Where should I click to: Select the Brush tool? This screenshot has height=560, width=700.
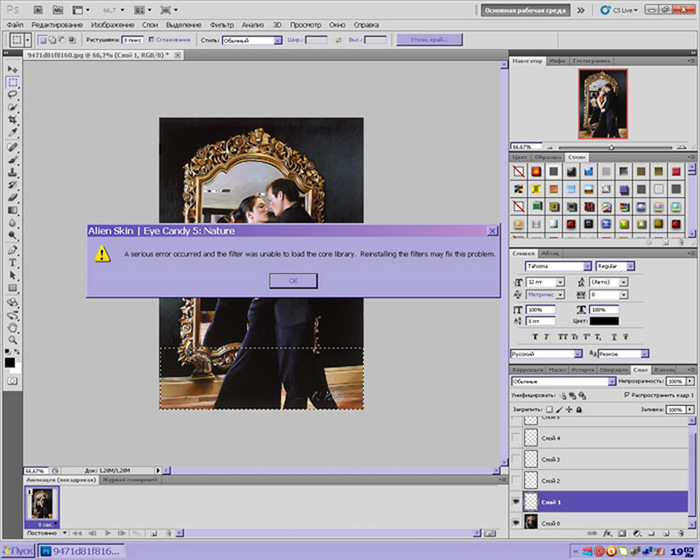[x=12, y=159]
